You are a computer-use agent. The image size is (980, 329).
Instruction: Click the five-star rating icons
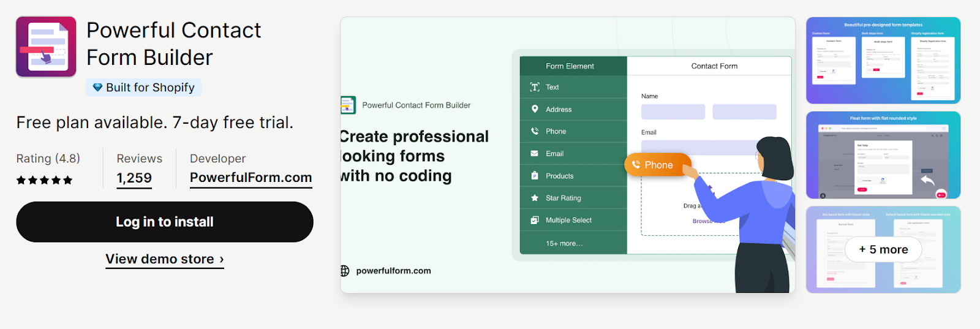pyautogui.click(x=44, y=180)
